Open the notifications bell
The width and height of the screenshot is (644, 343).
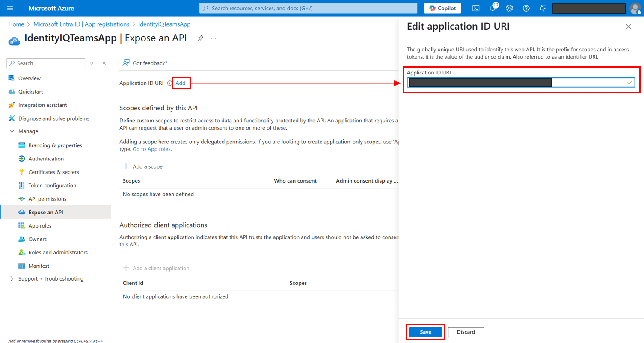click(493, 8)
